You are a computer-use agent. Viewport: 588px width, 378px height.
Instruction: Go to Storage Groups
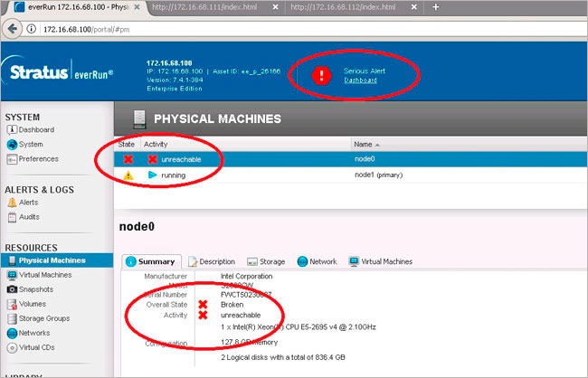point(44,318)
